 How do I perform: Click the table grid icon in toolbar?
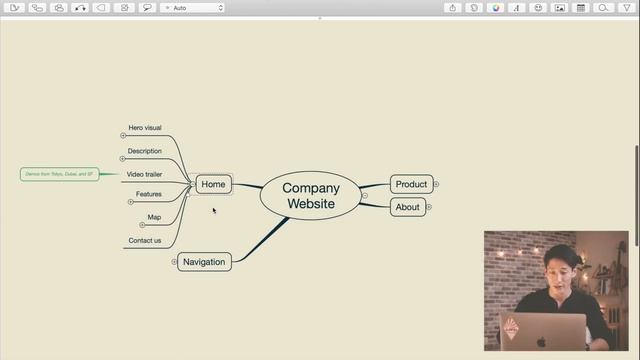click(581, 8)
